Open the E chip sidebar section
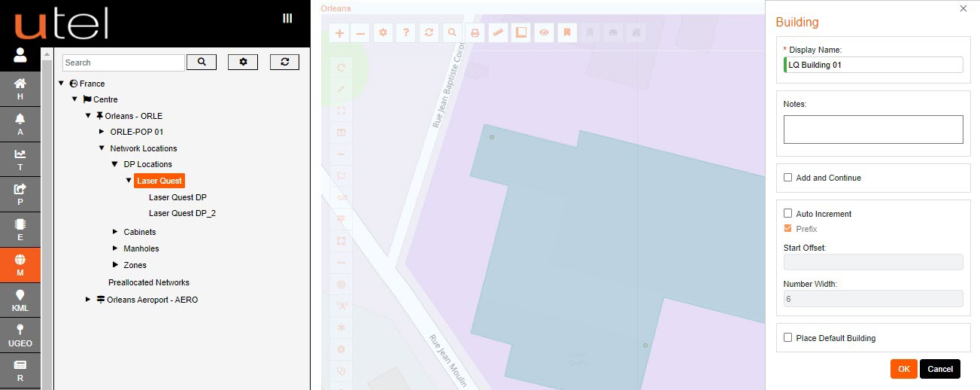The image size is (980, 390). [20, 230]
